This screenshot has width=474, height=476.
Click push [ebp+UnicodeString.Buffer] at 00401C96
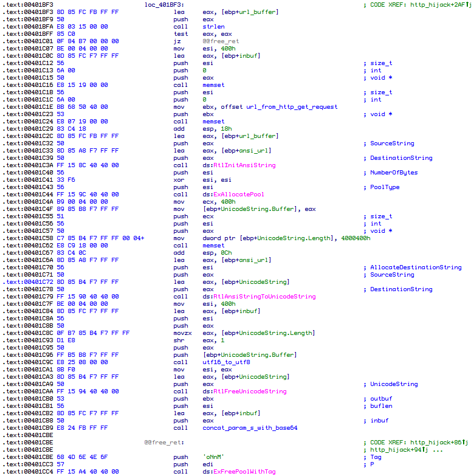[250, 355]
